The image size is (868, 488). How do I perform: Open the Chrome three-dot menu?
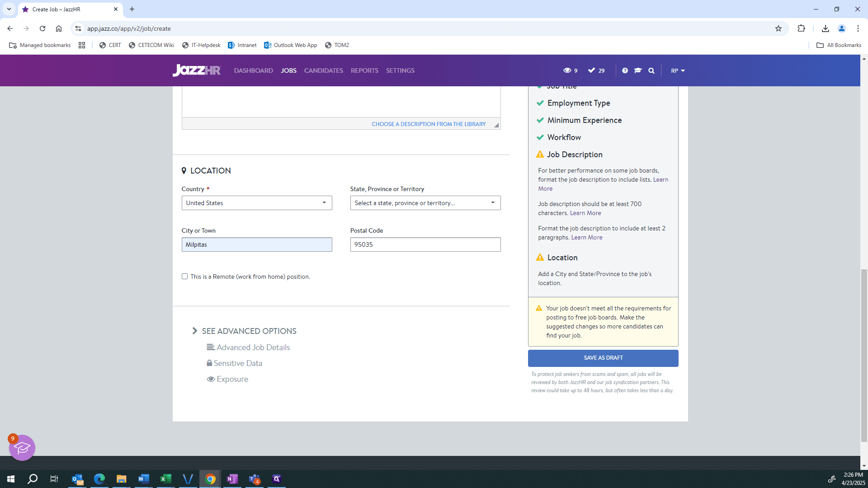[x=858, y=28]
